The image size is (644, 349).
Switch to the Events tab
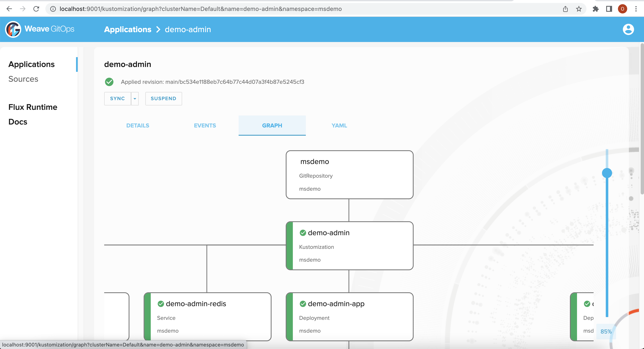click(x=205, y=126)
